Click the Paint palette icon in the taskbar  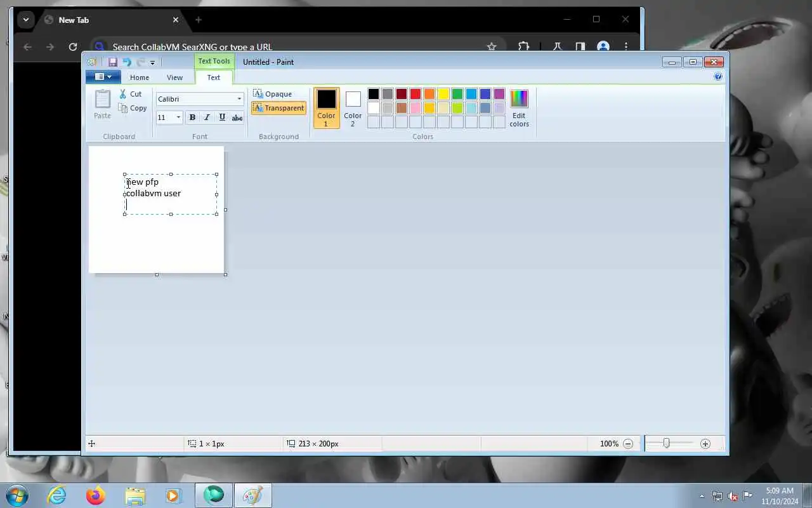click(x=252, y=495)
